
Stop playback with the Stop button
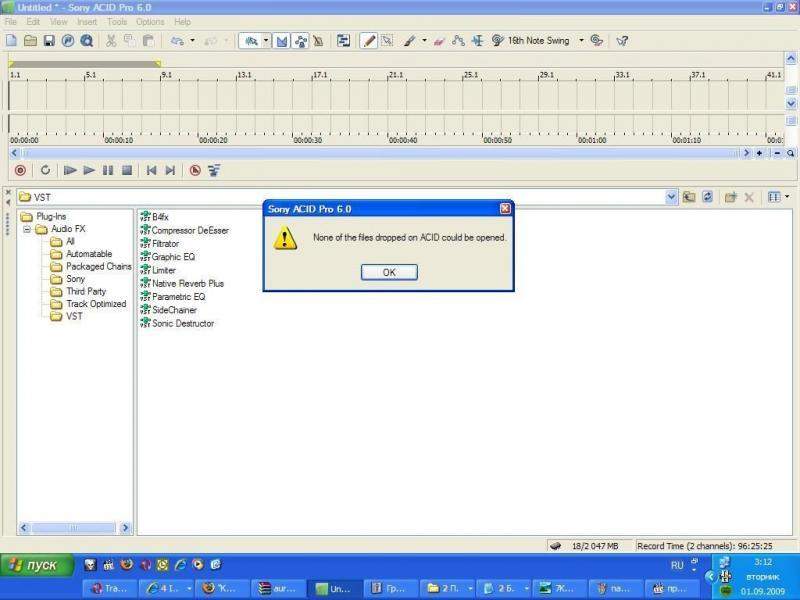click(x=127, y=170)
